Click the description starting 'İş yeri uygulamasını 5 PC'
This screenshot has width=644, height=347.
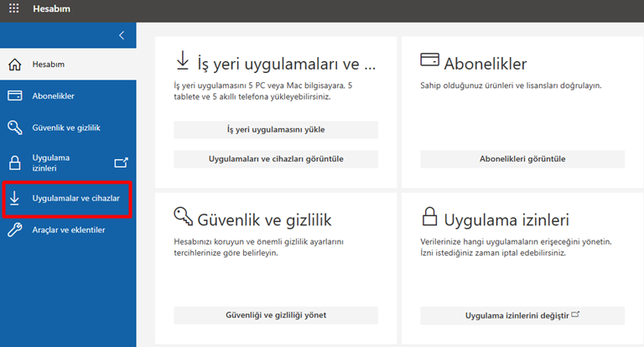[262, 91]
